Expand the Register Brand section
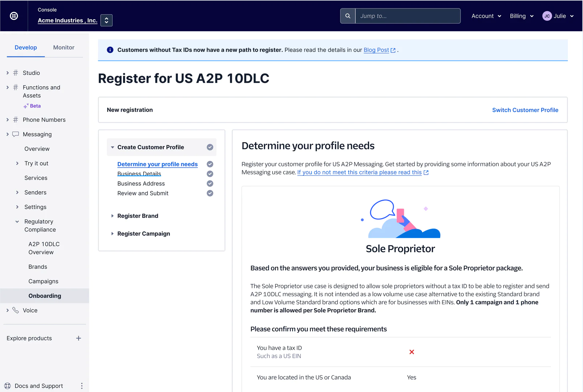The height and width of the screenshot is (392, 583). pos(113,215)
